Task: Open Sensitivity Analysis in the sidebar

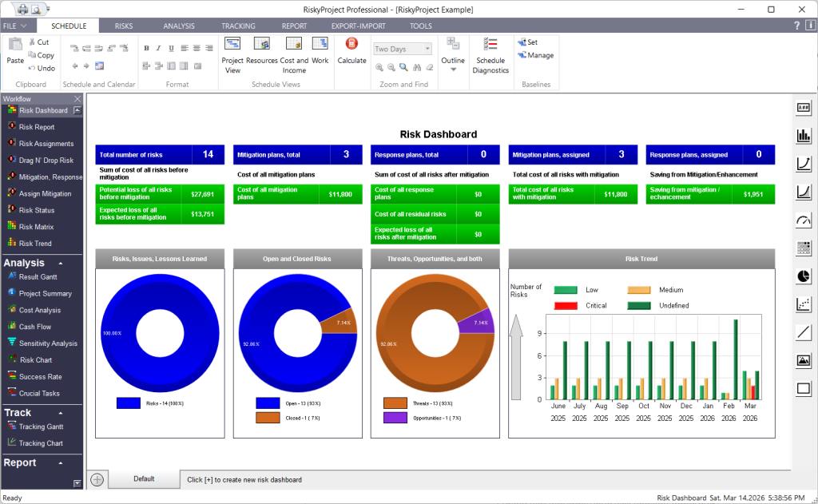Action: [x=48, y=343]
